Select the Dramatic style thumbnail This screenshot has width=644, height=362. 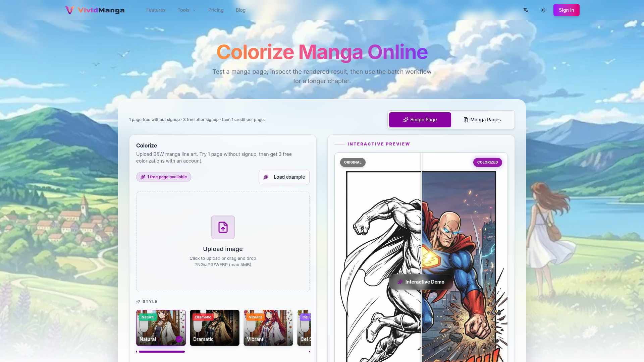tap(215, 328)
